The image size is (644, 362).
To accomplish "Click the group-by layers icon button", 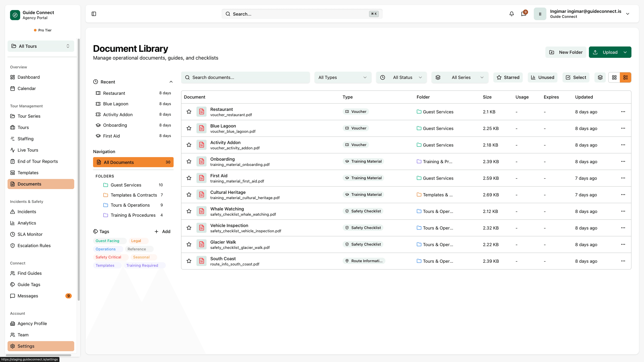I will tap(600, 77).
